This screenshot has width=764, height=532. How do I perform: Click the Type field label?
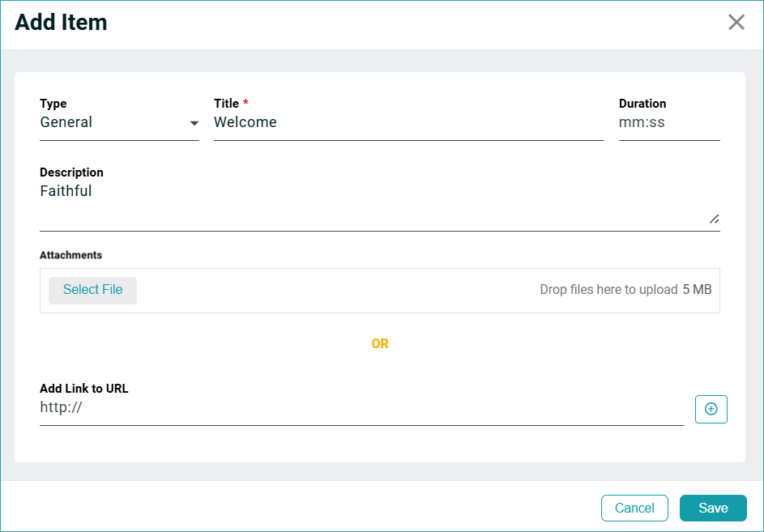[x=53, y=104]
